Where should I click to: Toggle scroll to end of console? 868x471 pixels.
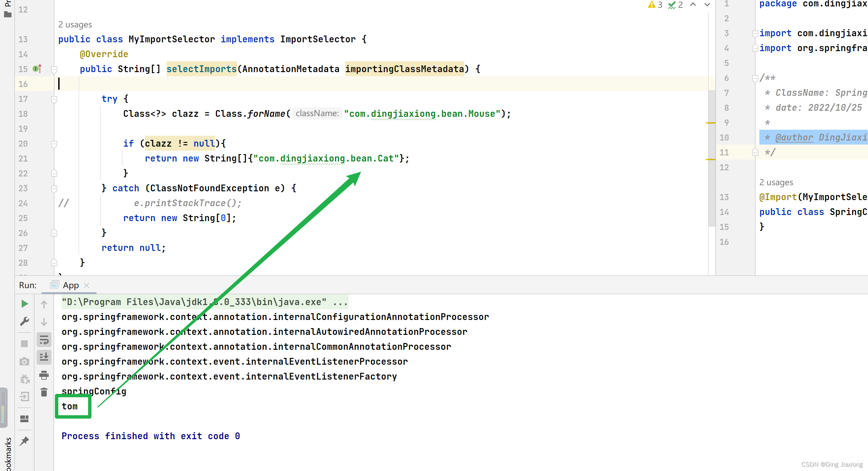[x=44, y=357]
